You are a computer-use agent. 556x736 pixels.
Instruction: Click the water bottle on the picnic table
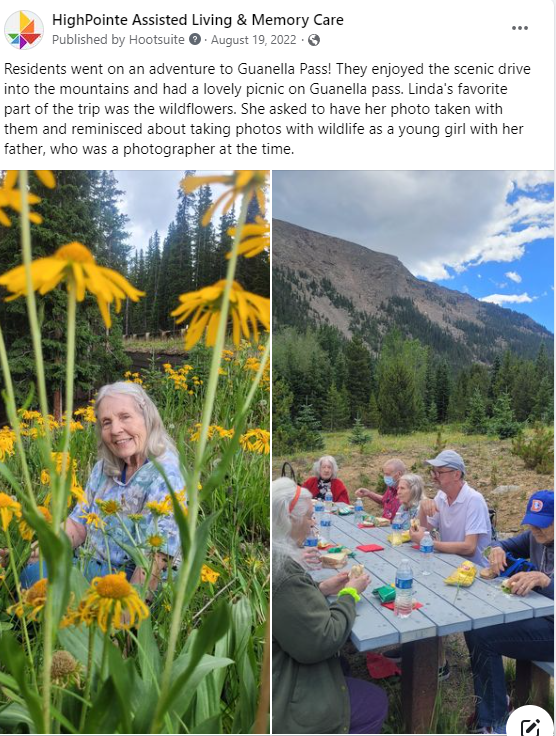pos(403,587)
